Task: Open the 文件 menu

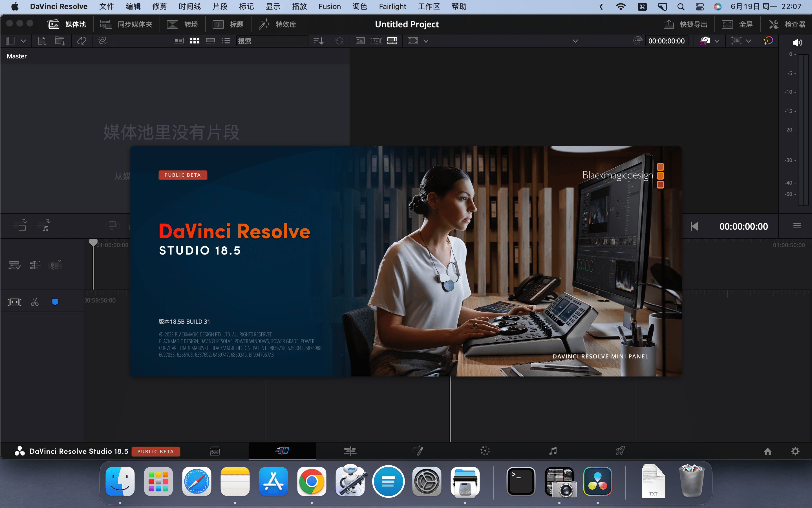Action: click(106, 6)
